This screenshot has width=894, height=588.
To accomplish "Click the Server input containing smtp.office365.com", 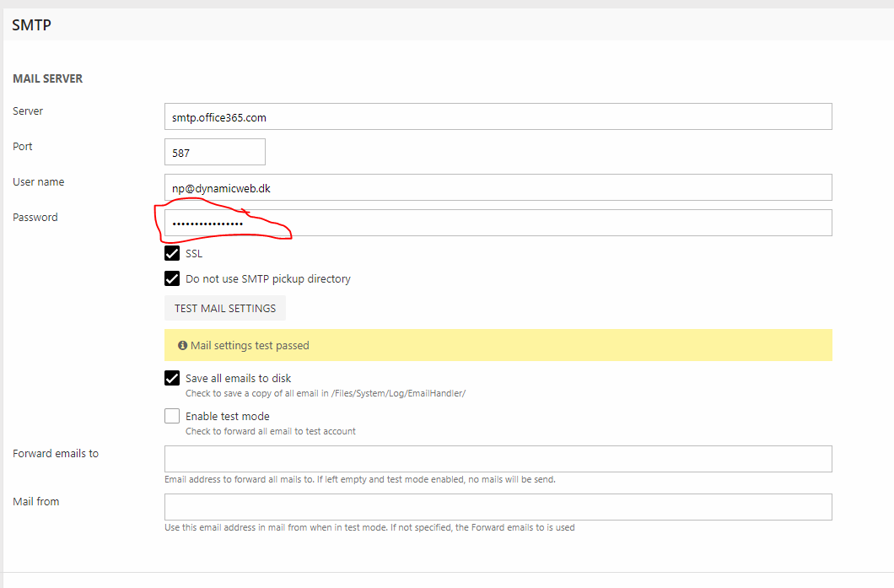I will [498, 117].
